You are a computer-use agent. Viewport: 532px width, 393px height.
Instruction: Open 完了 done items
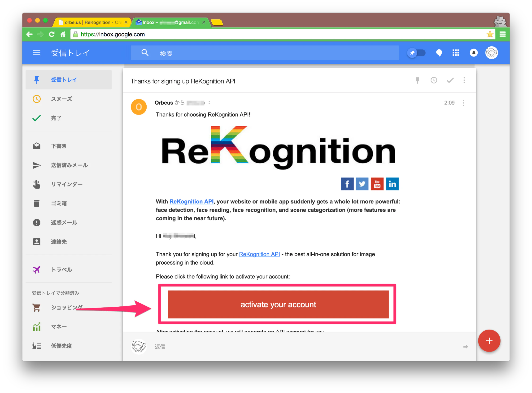pyautogui.click(x=69, y=118)
